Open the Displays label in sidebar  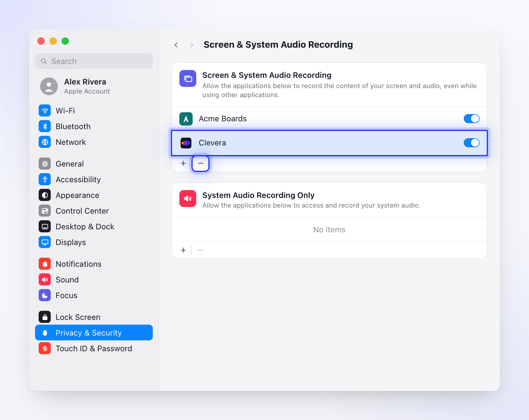coord(71,242)
